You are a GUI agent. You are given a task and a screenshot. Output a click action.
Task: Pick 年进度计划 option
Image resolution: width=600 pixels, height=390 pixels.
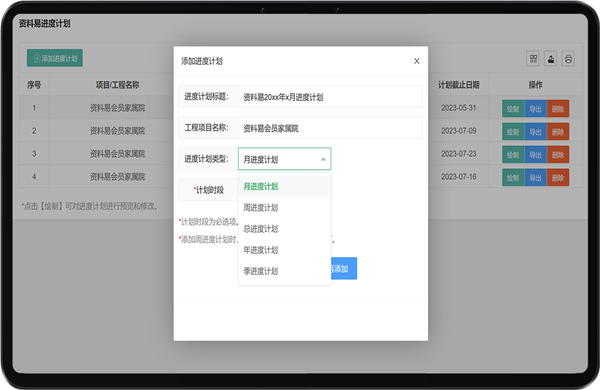click(285, 250)
